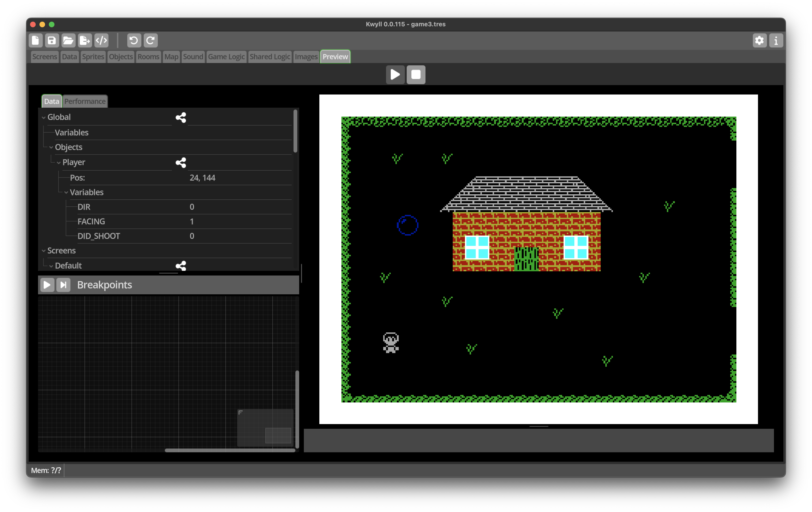The width and height of the screenshot is (812, 512).
Task: Click the New file icon
Action: (x=35, y=40)
